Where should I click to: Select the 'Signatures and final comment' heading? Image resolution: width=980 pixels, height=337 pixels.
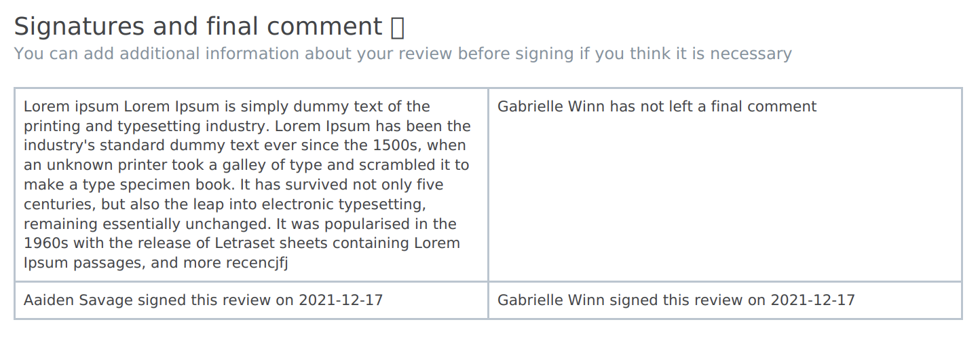(198, 26)
